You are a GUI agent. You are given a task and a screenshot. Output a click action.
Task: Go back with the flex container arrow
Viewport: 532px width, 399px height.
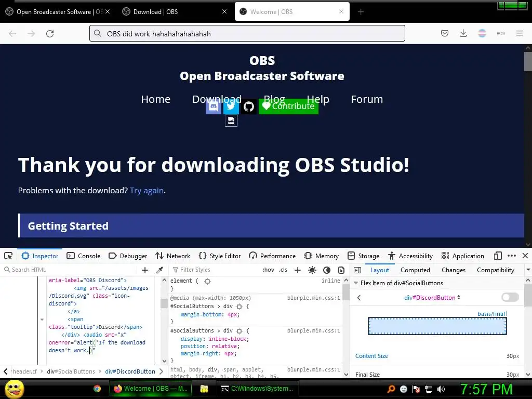click(x=359, y=298)
